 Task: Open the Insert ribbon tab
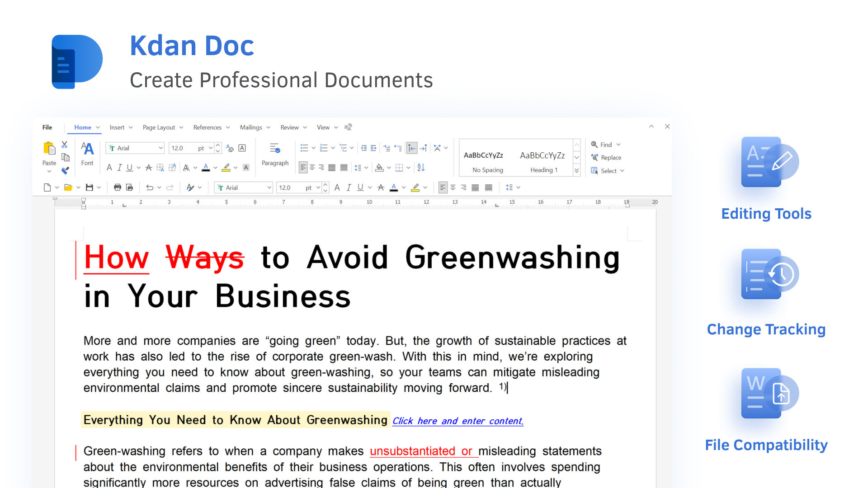[x=117, y=127]
